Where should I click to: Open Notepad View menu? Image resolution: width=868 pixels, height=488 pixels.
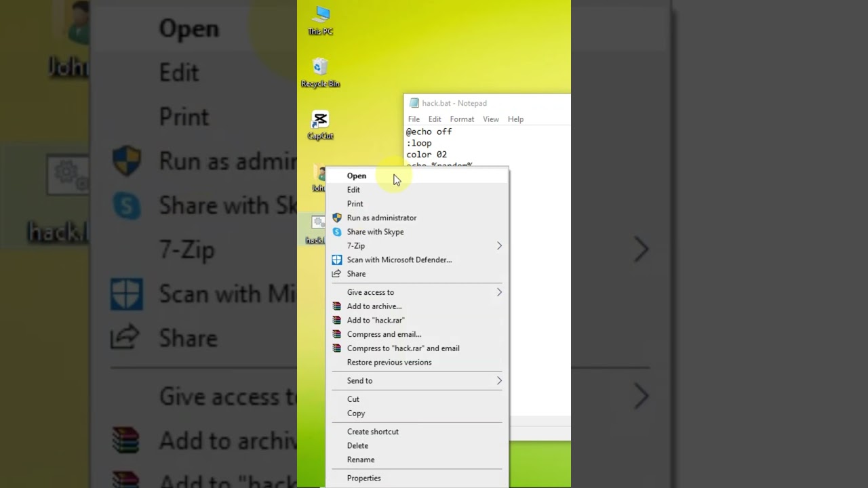point(491,119)
